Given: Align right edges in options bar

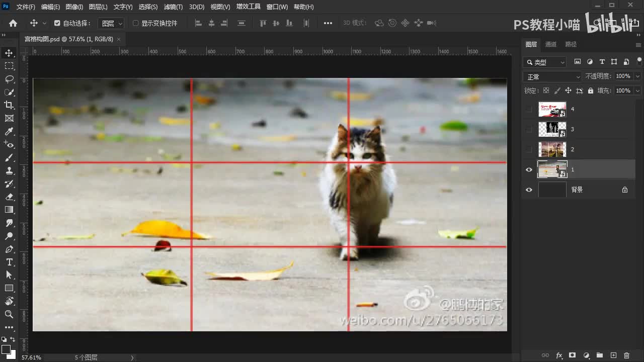Looking at the screenshot, I should click(224, 23).
